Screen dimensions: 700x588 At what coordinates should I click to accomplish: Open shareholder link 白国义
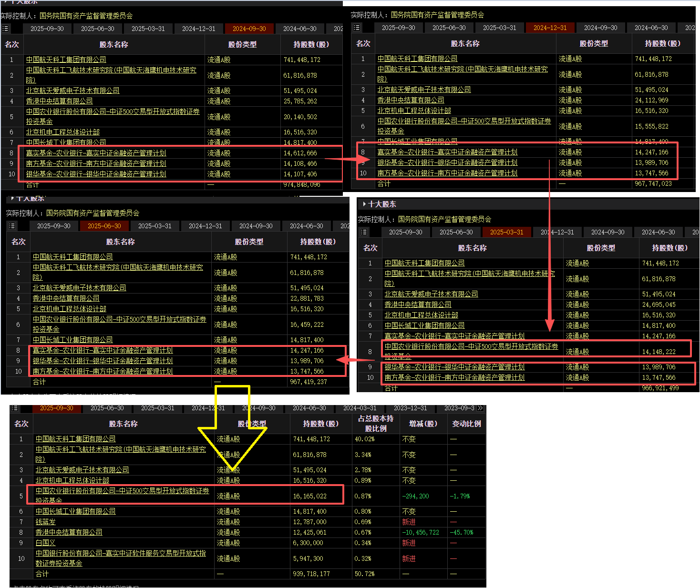point(45,543)
